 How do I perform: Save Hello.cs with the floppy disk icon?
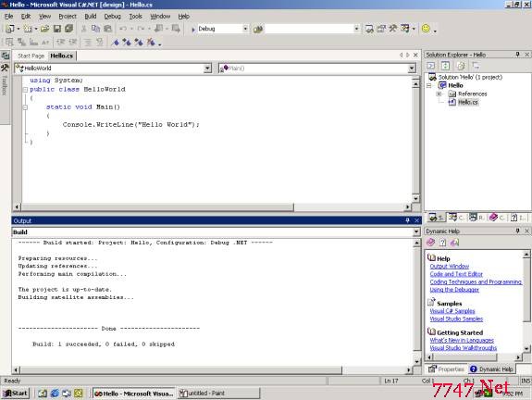[57, 29]
